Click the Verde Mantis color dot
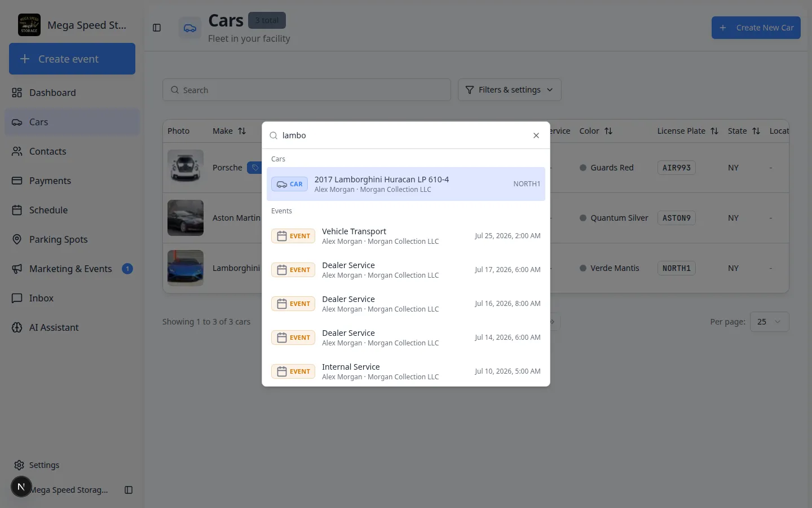 583,268
